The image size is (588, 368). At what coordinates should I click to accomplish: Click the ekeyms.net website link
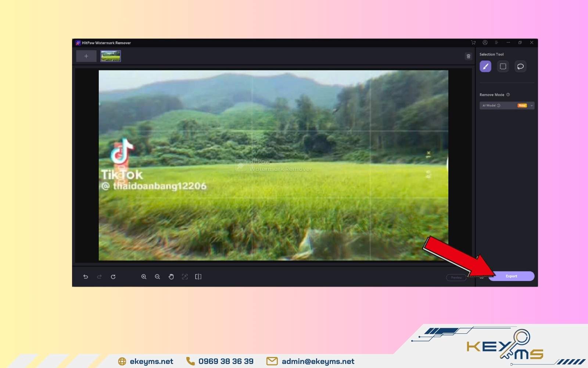click(151, 361)
